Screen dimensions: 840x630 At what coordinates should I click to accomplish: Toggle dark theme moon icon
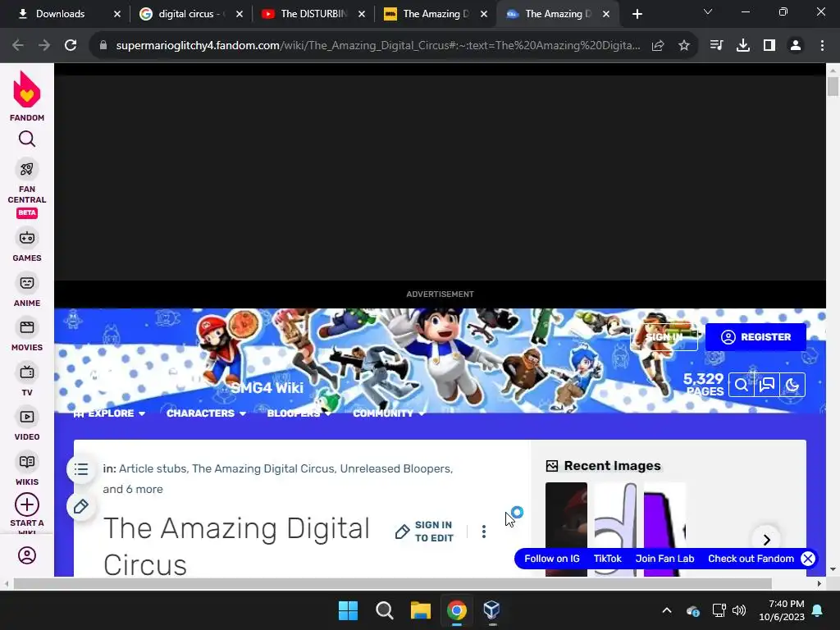[792, 386]
